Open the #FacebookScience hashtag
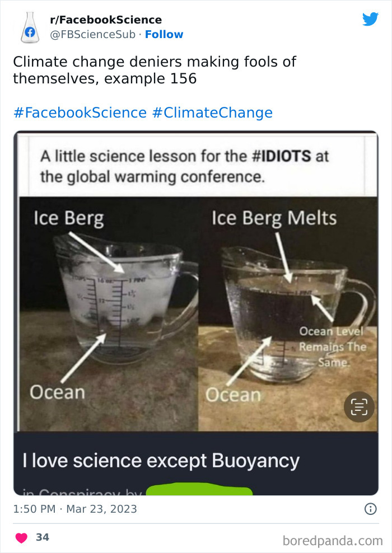This screenshot has width=392, height=553. pos(80,113)
